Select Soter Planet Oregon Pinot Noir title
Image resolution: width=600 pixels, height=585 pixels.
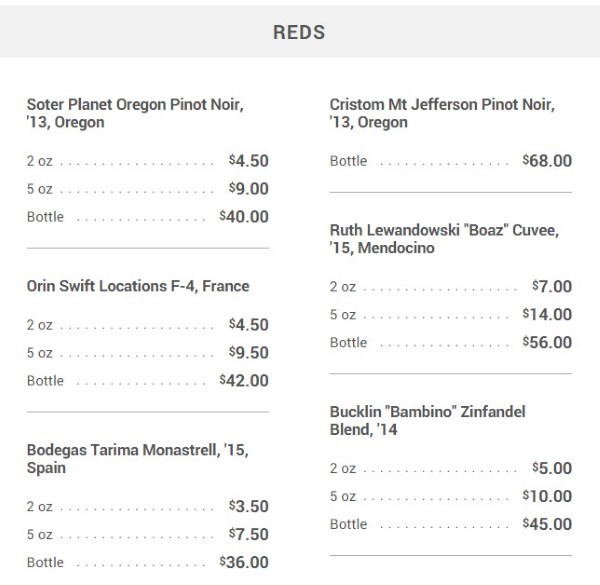click(135, 113)
